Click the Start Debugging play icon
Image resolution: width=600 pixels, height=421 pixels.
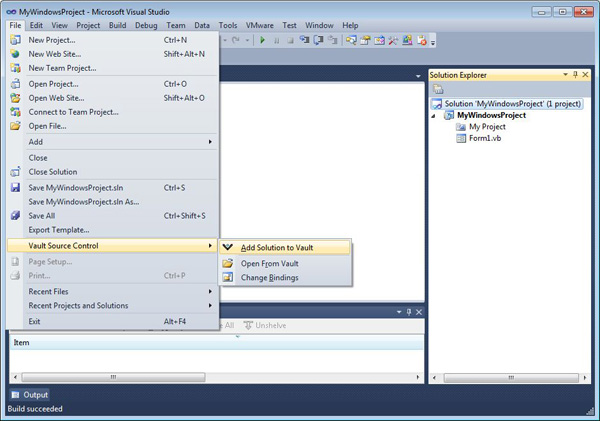click(x=262, y=41)
